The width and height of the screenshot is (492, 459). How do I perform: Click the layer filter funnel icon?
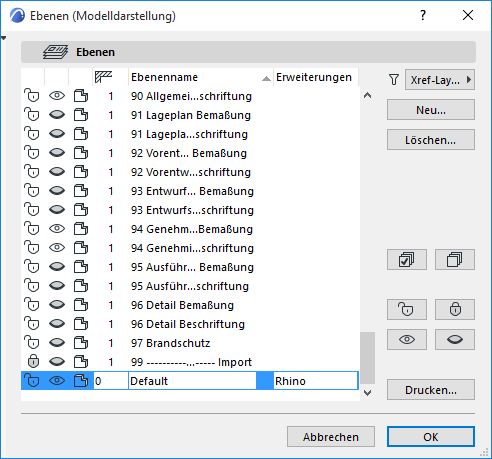pos(394,80)
